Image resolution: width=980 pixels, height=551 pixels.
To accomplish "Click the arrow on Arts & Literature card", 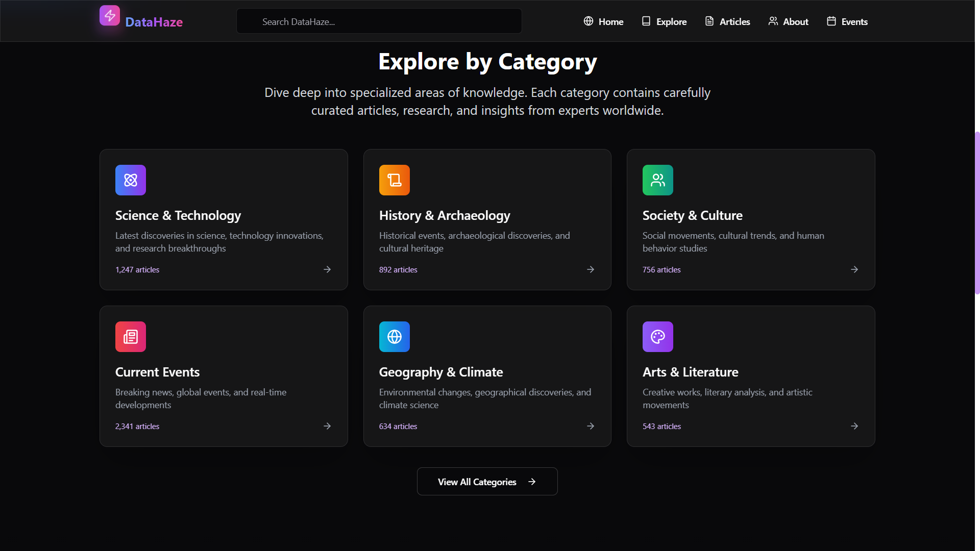I will point(854,426).
